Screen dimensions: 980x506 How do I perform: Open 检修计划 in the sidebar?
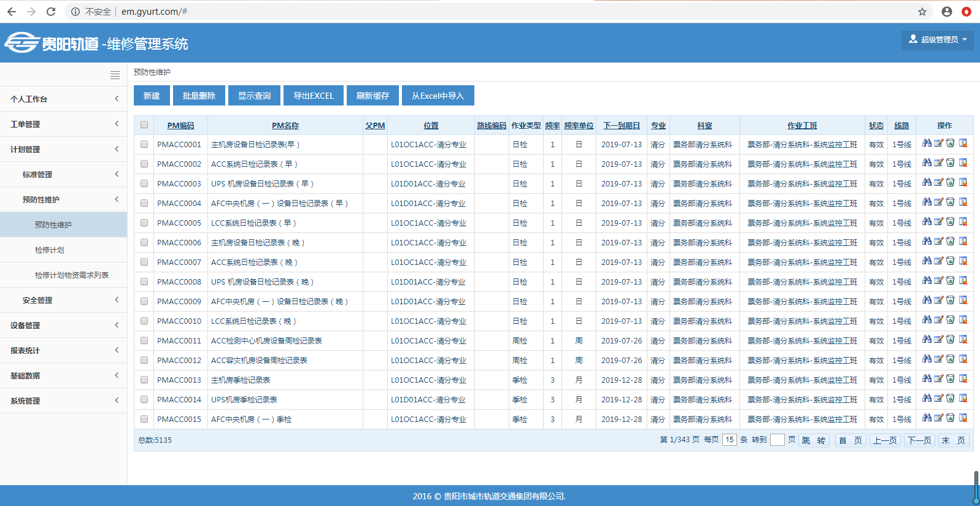[x=64, y=250]
